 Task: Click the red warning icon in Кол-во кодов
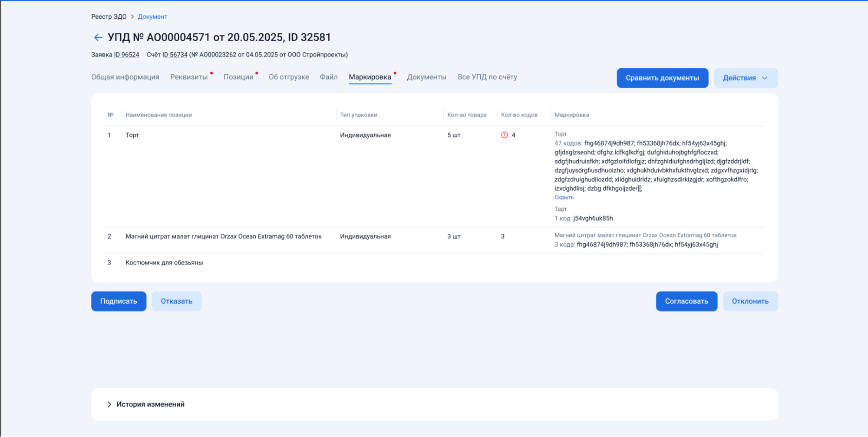click(504, 135)
